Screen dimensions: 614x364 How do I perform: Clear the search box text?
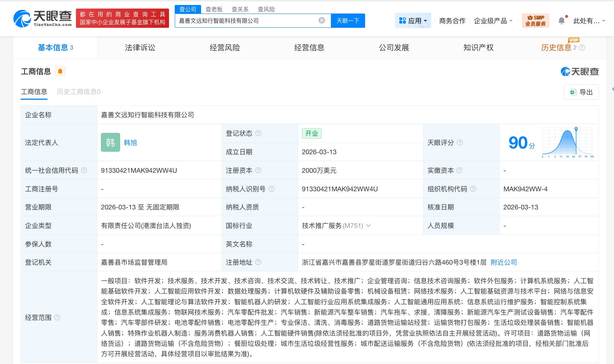pyautogui.click(x=322, y=20)
